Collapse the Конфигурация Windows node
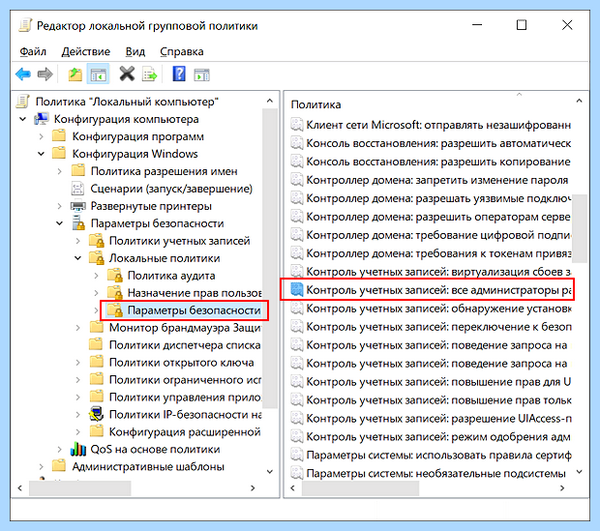Image resolution: width=600 pixels, height=531 pixels. pos(41,154)
